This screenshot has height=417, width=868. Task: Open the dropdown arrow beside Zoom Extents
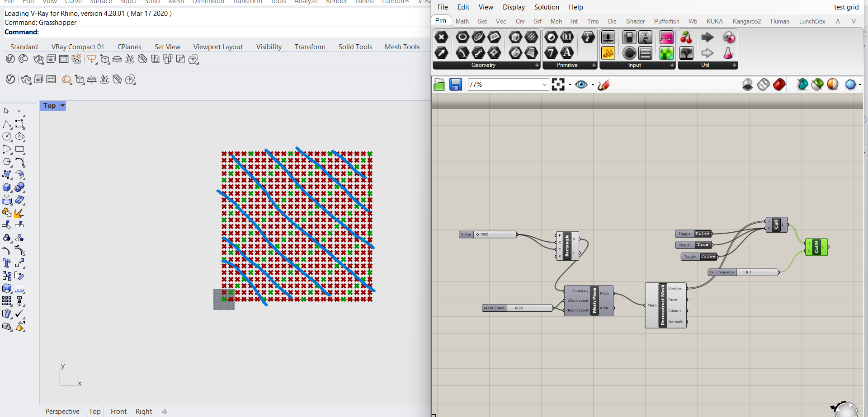click(x=570, y=84)
